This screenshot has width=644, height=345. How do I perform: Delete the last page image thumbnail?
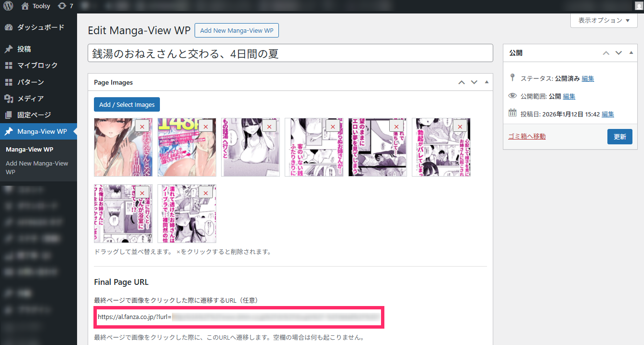pyautogui.click(x=206, y=193)
